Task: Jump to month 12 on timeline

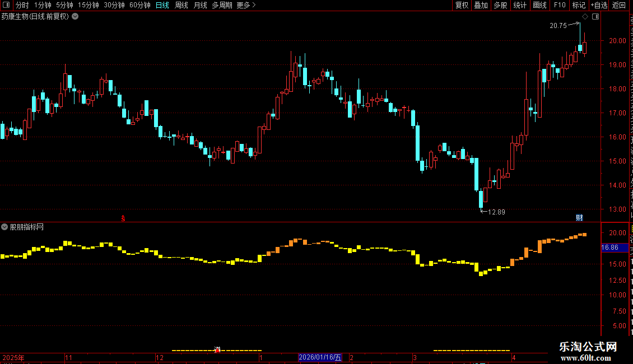Action: 160,357
